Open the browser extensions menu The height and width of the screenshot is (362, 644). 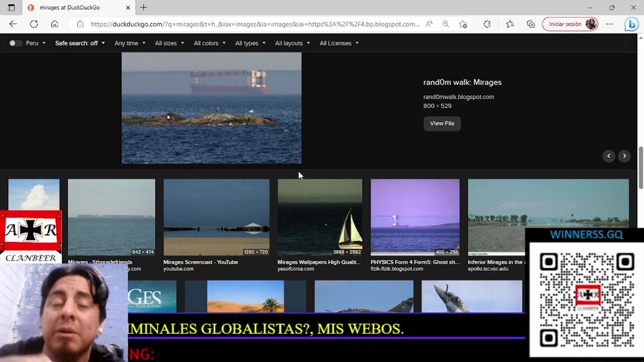487,24
